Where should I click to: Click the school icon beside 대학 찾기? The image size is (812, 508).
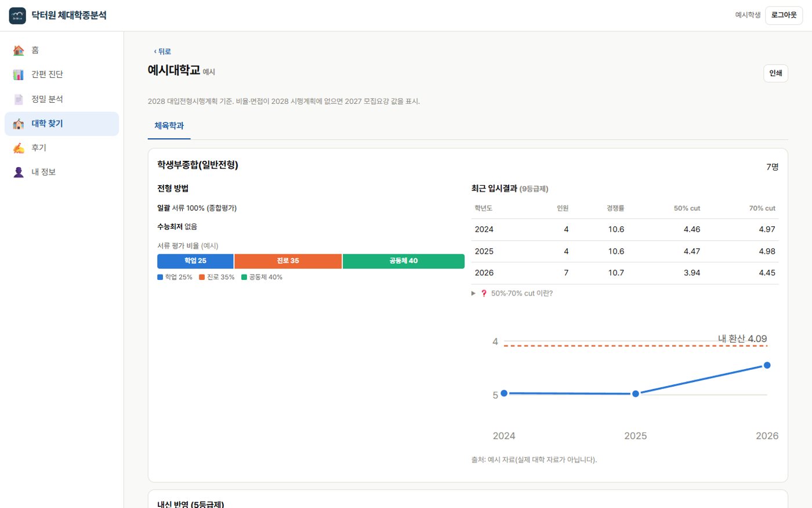pos(19,124)
